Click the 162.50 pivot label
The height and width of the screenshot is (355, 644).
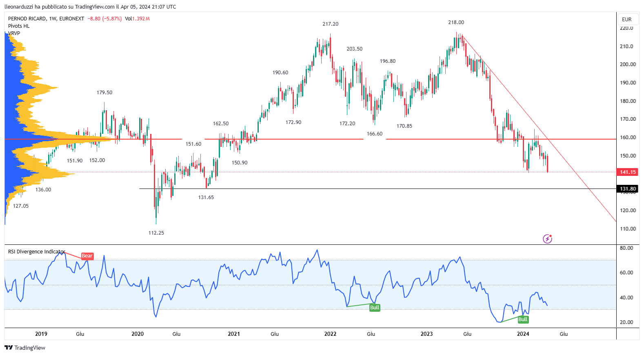[x=220, y=124]
